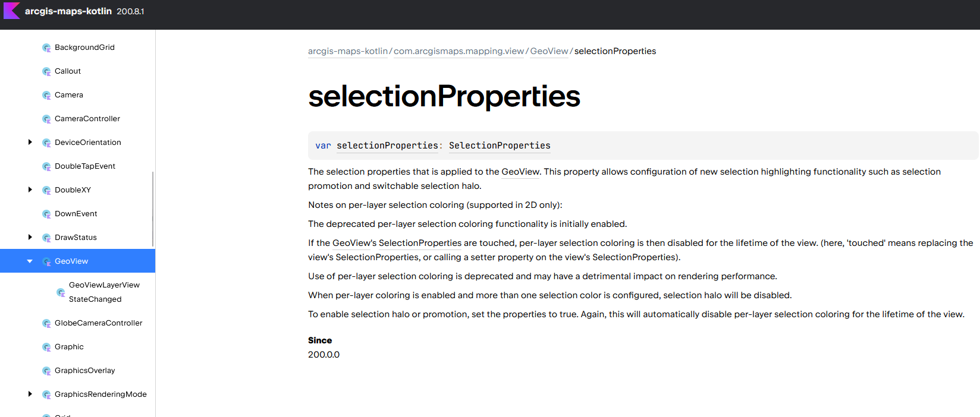Expand the DrawStatus node arrow

(x=30, y=237)
